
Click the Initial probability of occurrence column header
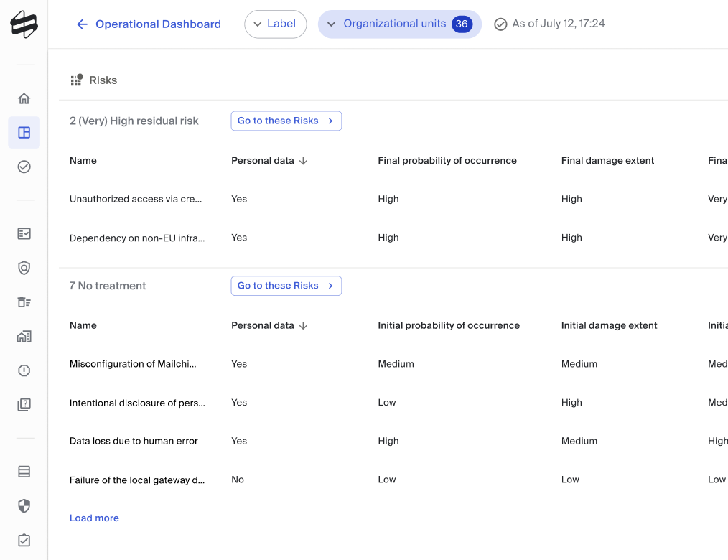[449, 325]
